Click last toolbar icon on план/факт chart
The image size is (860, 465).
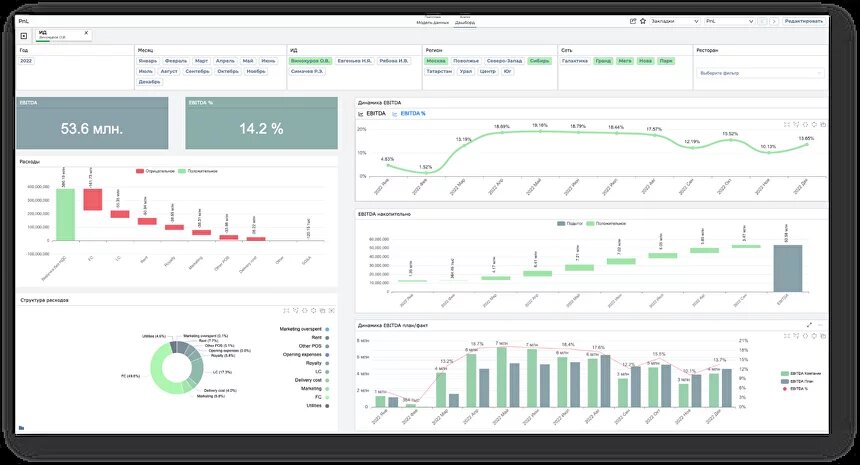(823, 336)
